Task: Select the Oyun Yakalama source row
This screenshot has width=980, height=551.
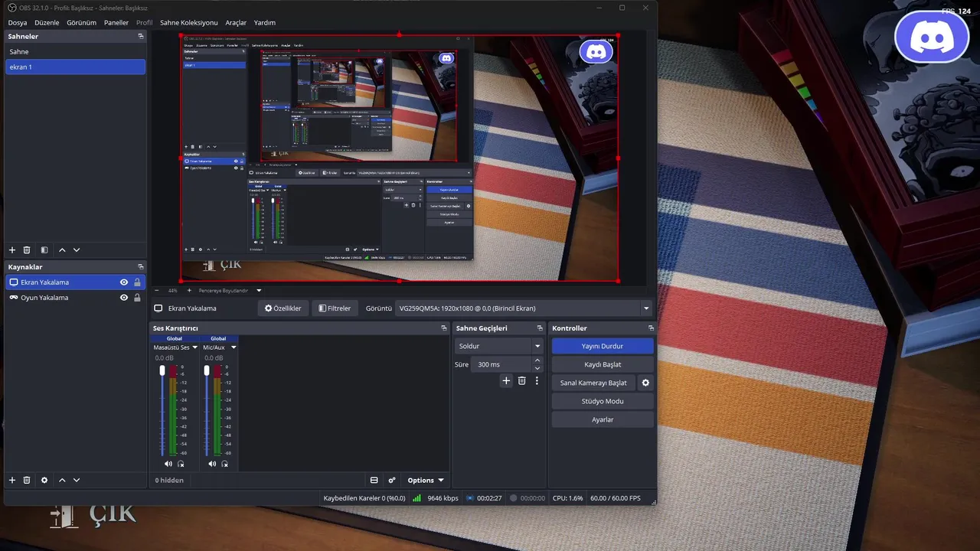Action: click(x=75, y=298)
